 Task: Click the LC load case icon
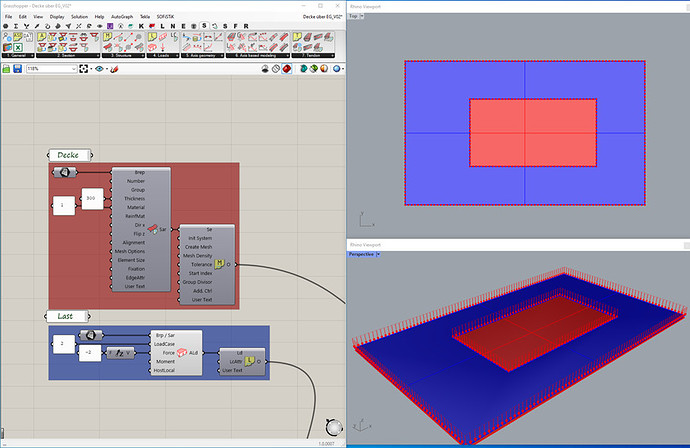174,37
